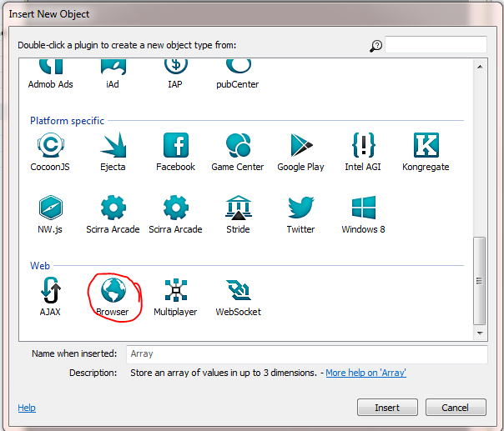Click the 'Web' section heading
The height and width of the screenshot is (431, 504).
pos(40,266)
